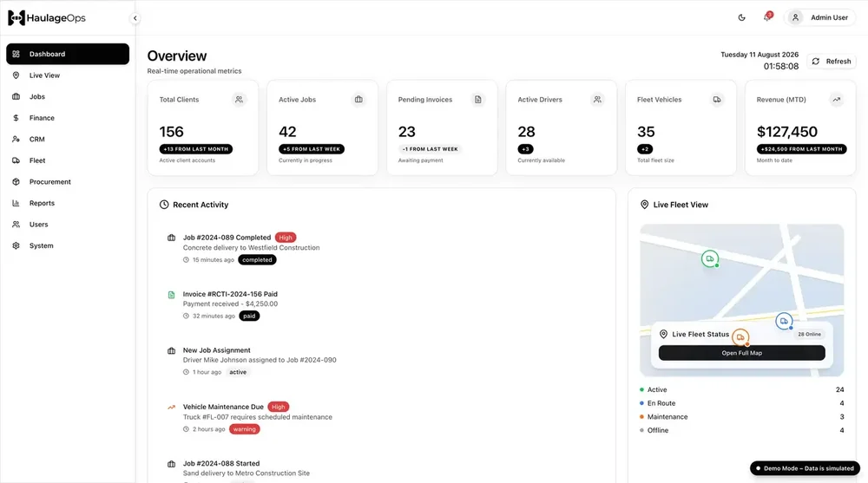
Task: Click the Demo Mode data simulated banner
Action: pos(805,468)
